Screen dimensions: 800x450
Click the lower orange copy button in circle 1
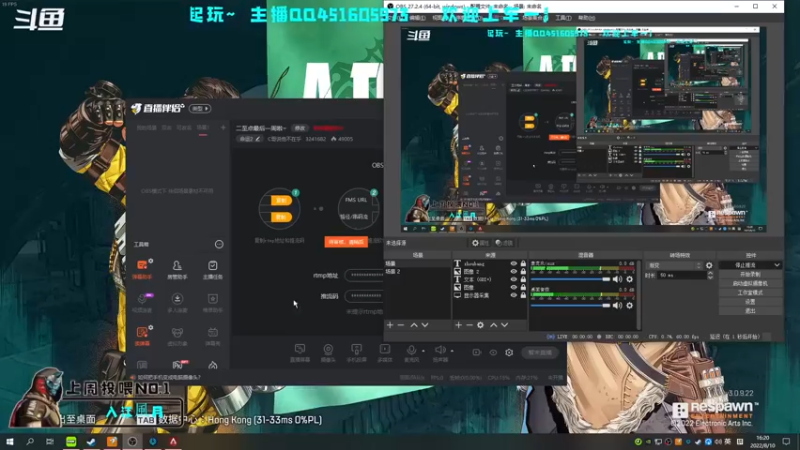[281, 217]
